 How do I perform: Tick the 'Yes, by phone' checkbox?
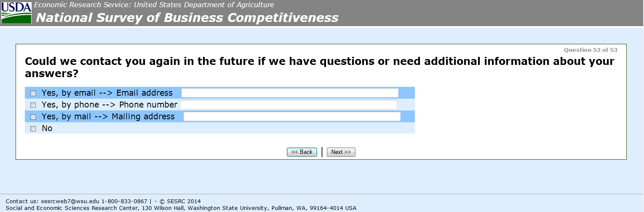(33, 105)
